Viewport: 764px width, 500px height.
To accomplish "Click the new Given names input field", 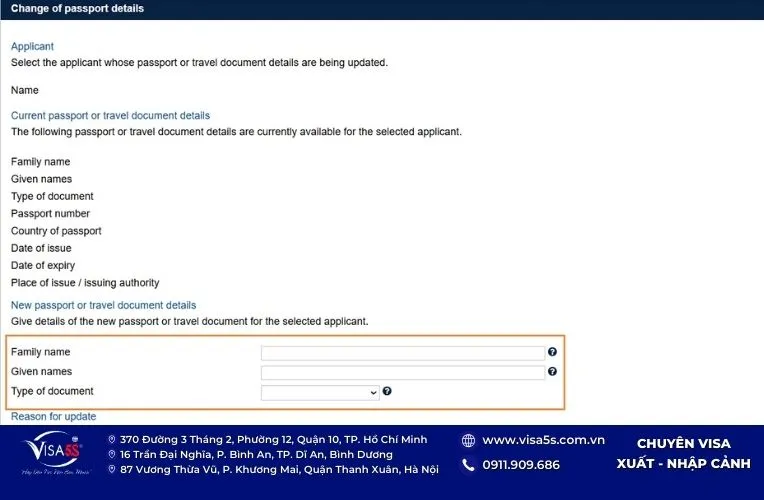I will tap(402, 373).
